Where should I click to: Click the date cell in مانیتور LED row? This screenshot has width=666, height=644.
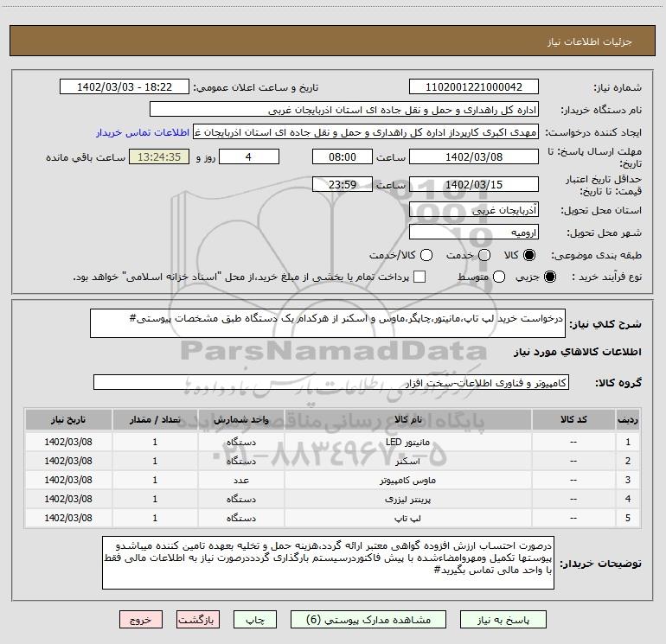(x=68, y=442)
